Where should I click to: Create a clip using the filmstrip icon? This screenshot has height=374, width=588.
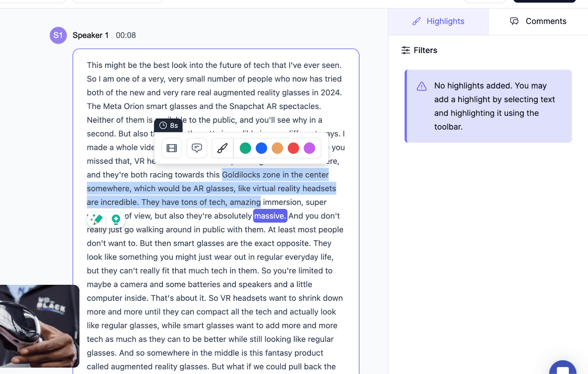[171, 148]
